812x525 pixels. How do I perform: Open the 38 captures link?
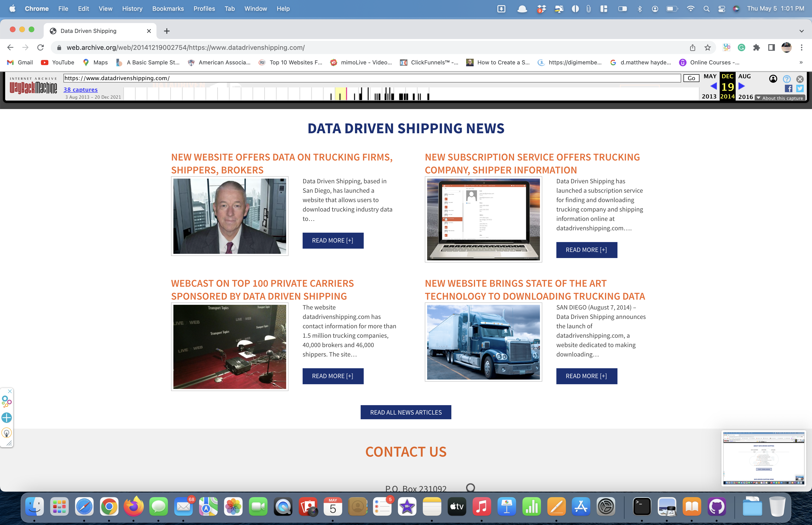[80, 90]
